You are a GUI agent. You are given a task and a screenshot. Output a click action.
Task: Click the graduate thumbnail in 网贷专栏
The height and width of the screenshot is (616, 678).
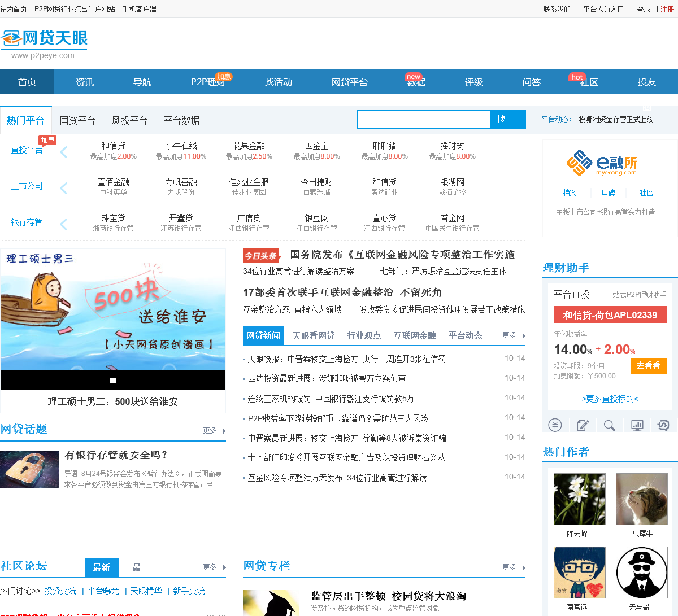point(271,603)
